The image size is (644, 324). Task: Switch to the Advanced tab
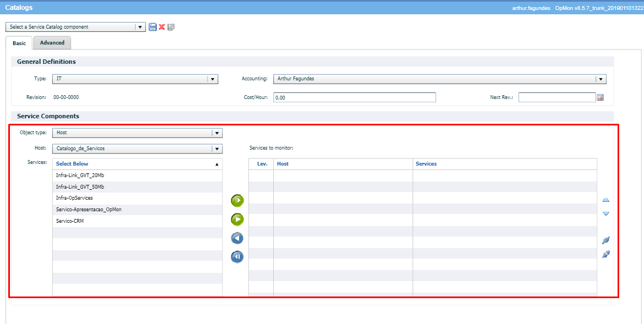52,43
